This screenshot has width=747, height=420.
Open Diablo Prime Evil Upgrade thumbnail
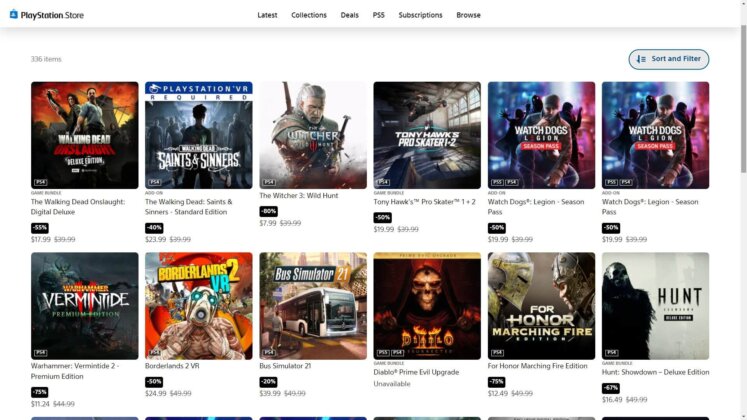pyautogui.click(x=427, y=305)
